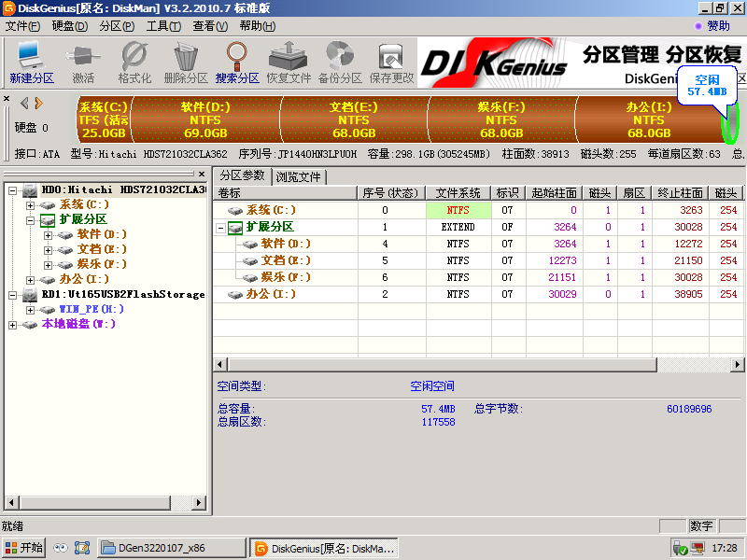
Task: Collapse the HD0:Hitachi disk node
Action: pos(13,190)
